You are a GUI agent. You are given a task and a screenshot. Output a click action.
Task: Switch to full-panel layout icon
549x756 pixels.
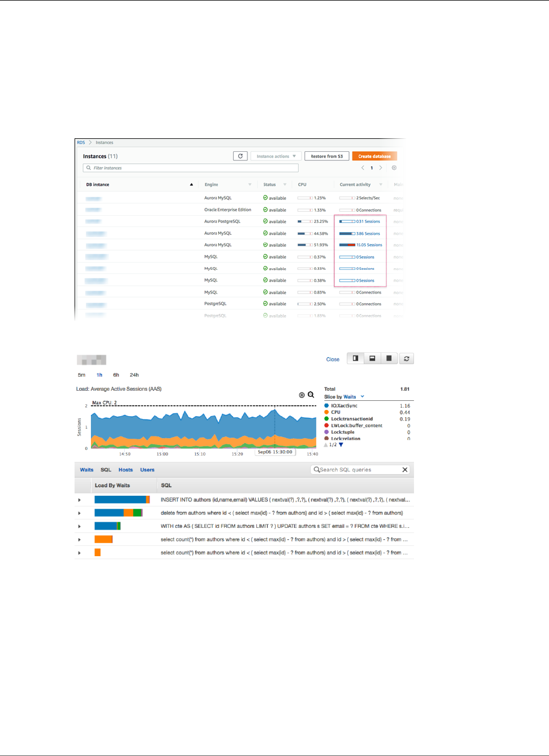point(389,359)
